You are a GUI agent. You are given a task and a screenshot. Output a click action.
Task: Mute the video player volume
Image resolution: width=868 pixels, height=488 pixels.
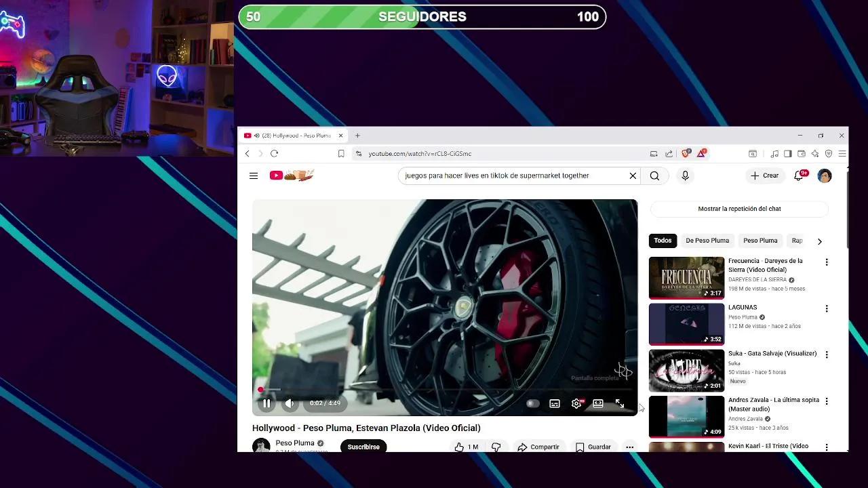pyautogui.click(x=290, y=403)
